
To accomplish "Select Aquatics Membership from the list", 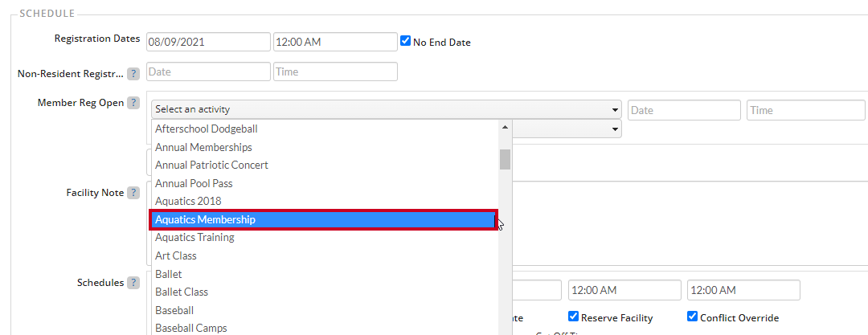I will (x=325, y=220).
